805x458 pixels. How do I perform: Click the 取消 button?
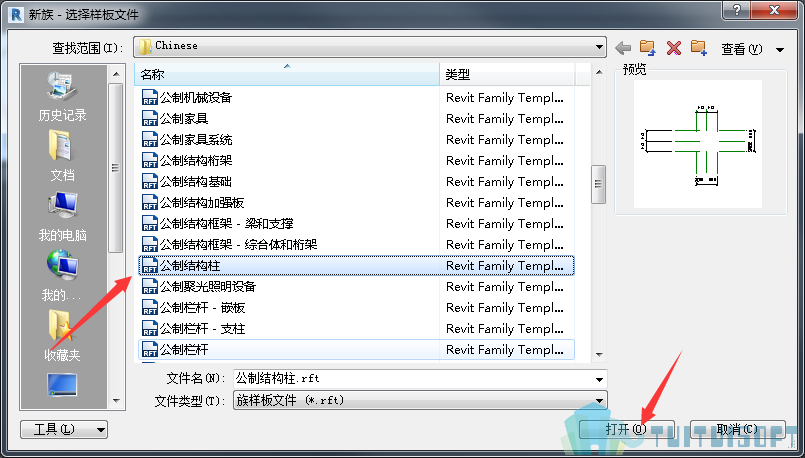pyautogui.click(x=737, y=429)
